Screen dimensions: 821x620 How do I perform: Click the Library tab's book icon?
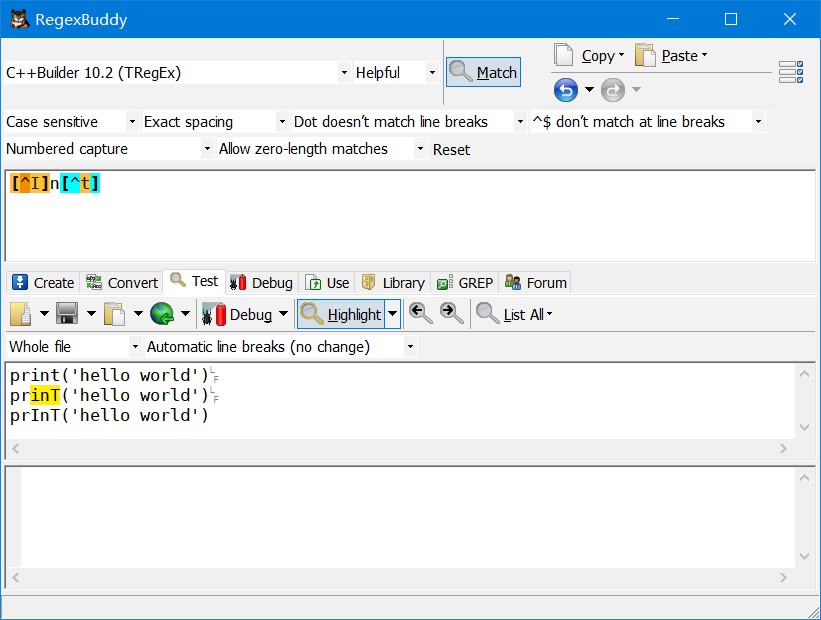coord(369,282)
